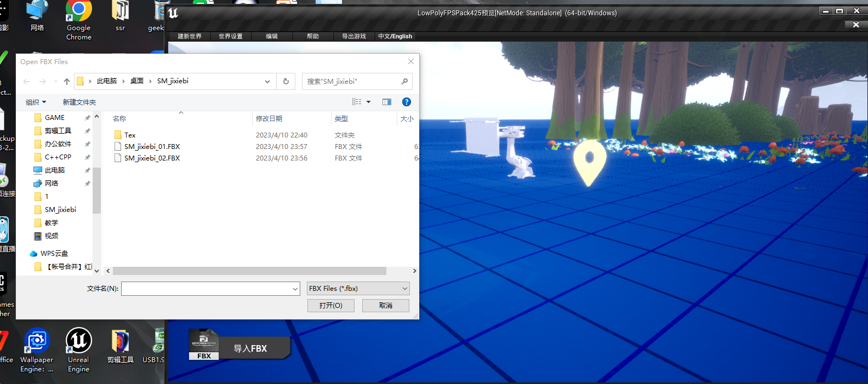Image resolution: width=868 pixels, height=384 pixels.
Task: Click file list scroll-left arrow
Action: (x=108, y=271)
